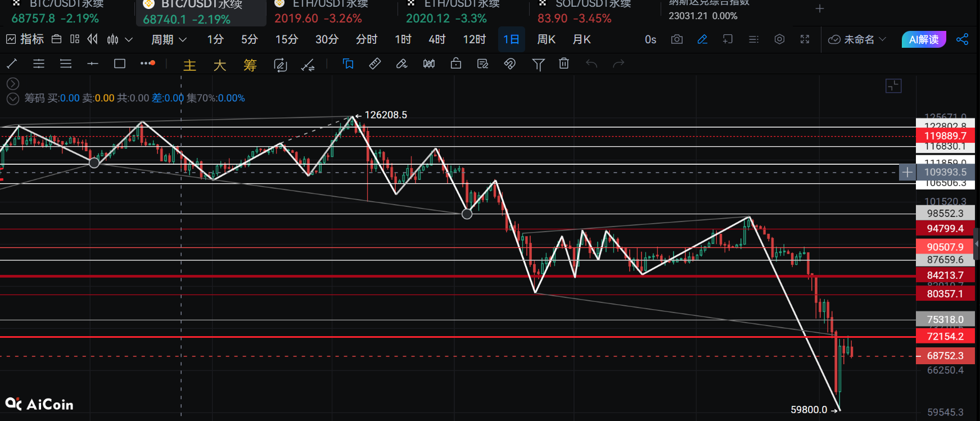Open the 周期 period dropdown
Image resolution: width=980 pixels, height=421 pixels.
pyautogui.click(x=169, y=39)
